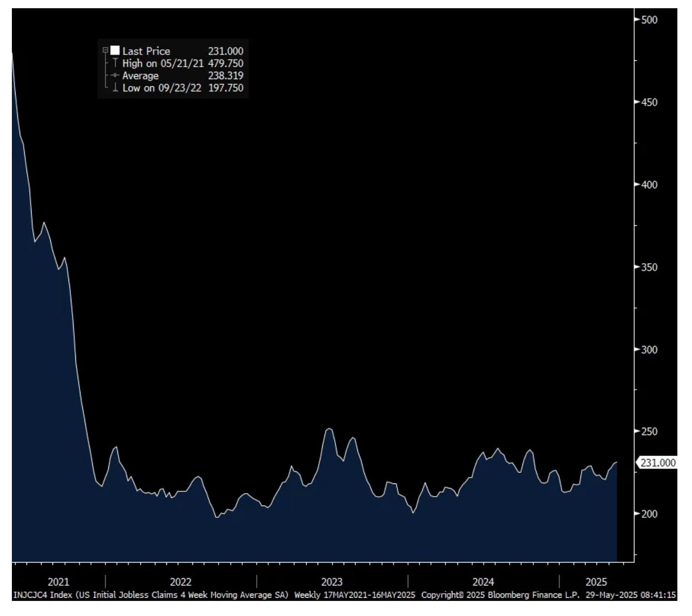Viewport: 692px width, 616px height.
Task: Select the Low on 09/23/22 legend entry
Action: [x=161, y=88]
